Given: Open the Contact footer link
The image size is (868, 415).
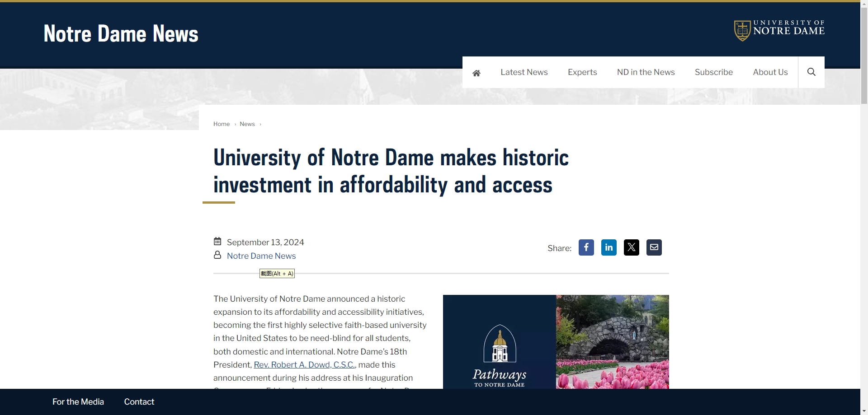Looking at the screenshot, I should 139,402.
